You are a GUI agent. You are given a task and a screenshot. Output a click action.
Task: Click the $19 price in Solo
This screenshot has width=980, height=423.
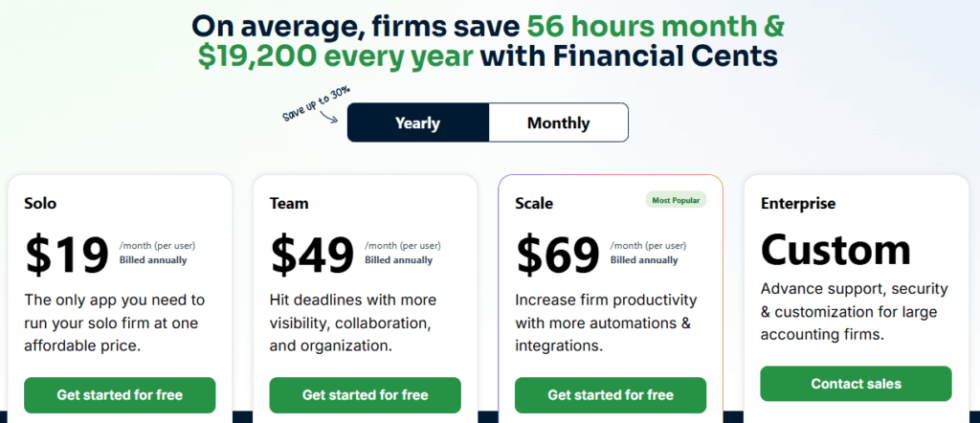coord(67,255)
